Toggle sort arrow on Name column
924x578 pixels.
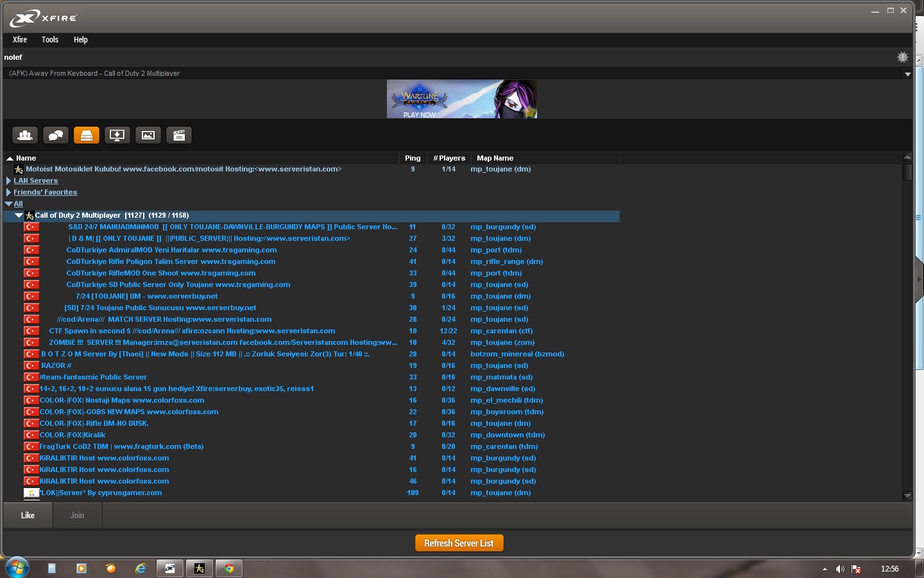[x=10, y=158]
